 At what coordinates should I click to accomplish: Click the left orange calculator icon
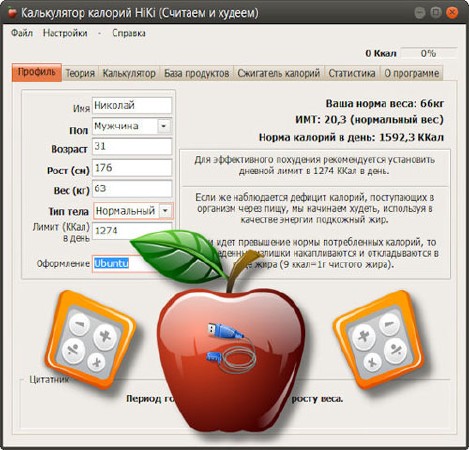click(x=90, y=339)
